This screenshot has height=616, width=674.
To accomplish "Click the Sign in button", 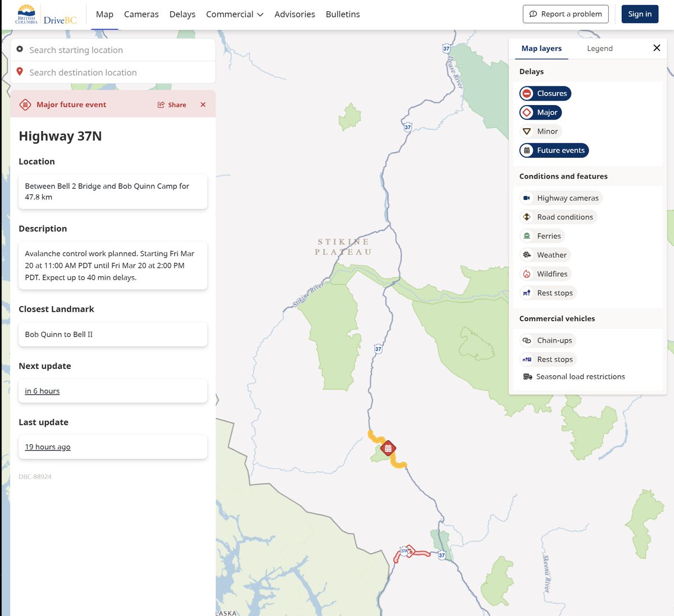I will tap(640, 14).
